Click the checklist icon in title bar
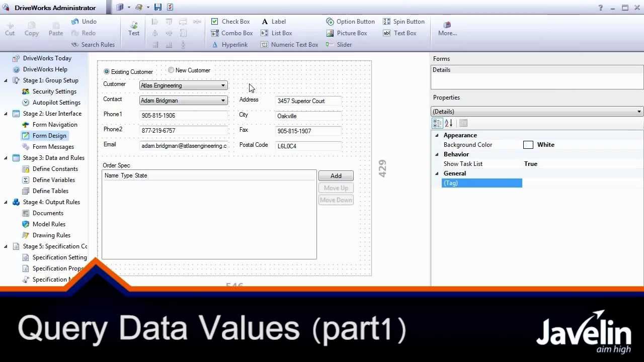The image size is (644, 362). click(170, 7)
